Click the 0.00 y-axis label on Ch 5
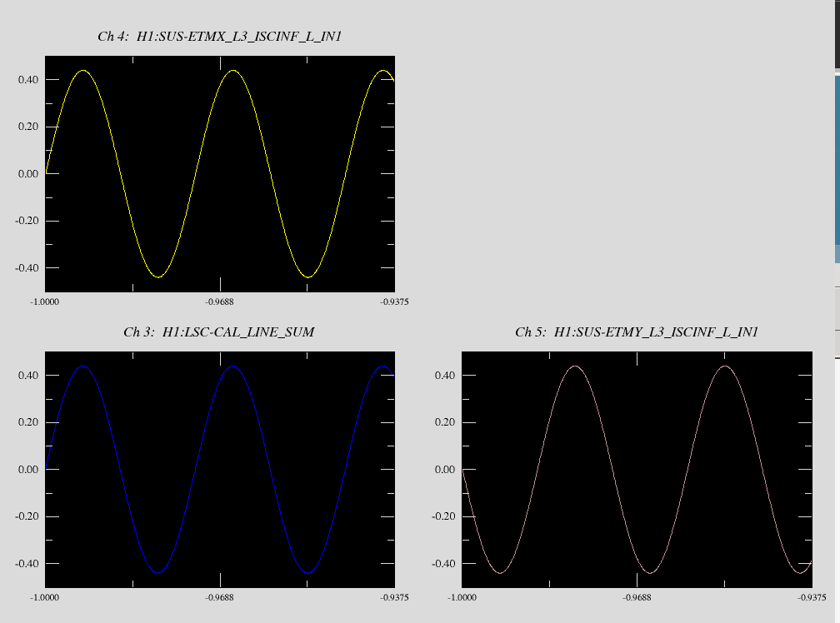The height and width of the screenshot is (623, 840). coord(445,470)
